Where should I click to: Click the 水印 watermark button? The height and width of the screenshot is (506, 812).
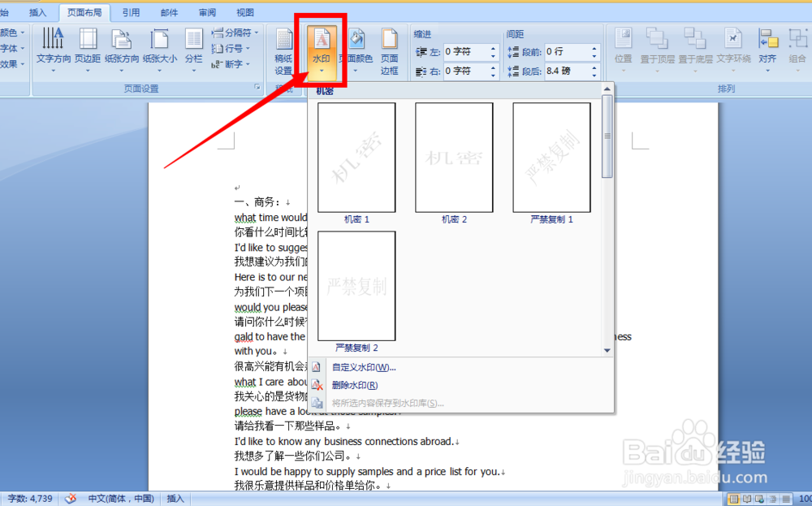point(322,52)
